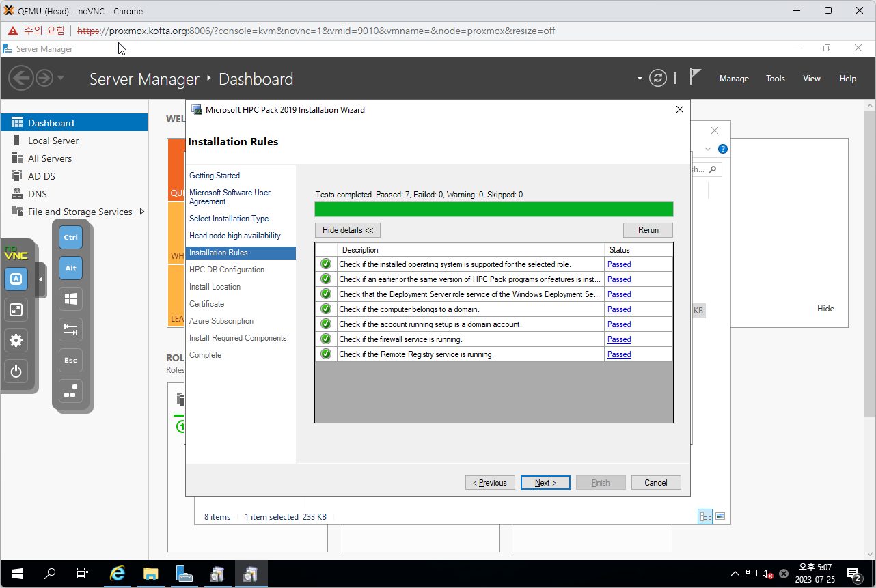
Task: Open the notifications flag in Server Manager
Action: (x=696, y=77)
